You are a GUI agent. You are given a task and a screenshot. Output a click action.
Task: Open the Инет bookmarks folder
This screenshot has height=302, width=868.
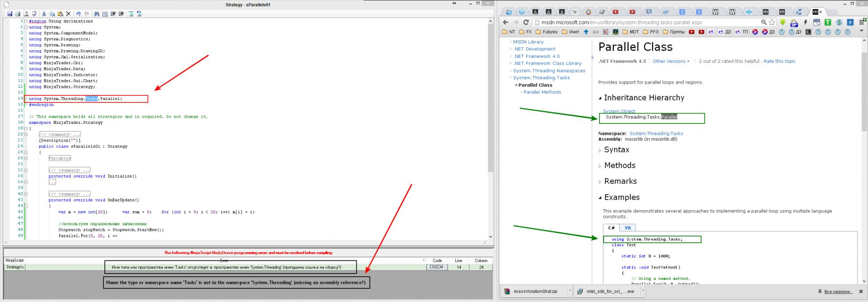click(571, 32)
